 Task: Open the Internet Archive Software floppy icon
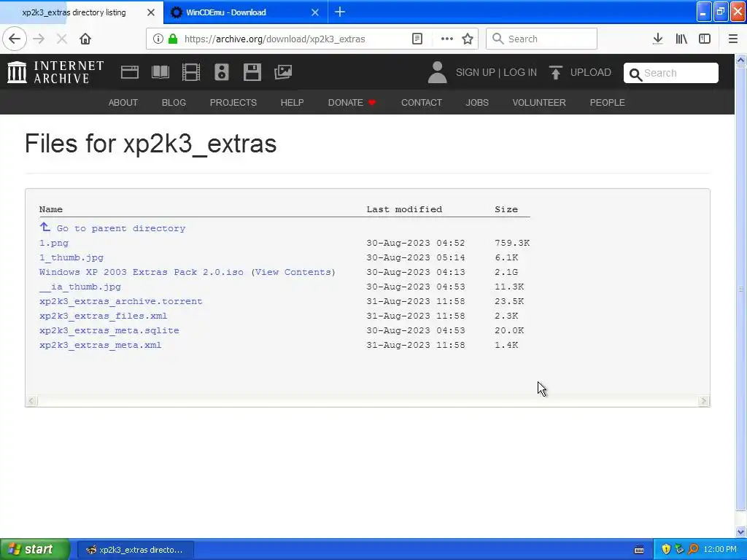252,72
